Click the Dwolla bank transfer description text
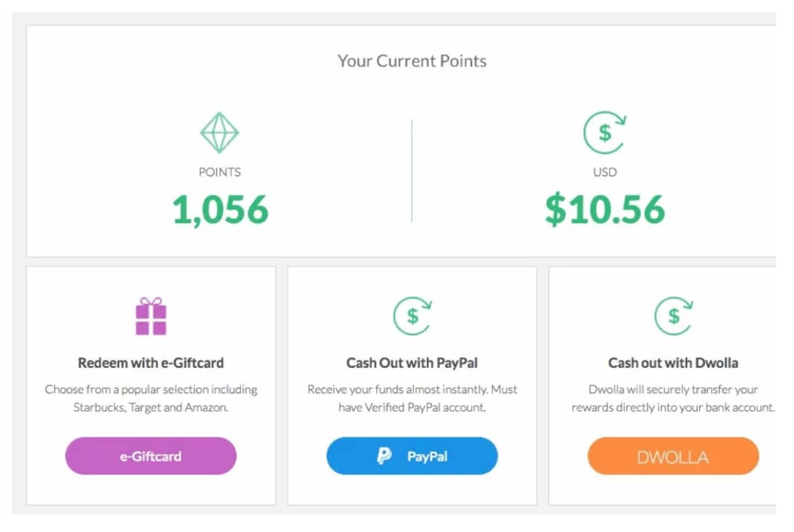 point(674,398)
